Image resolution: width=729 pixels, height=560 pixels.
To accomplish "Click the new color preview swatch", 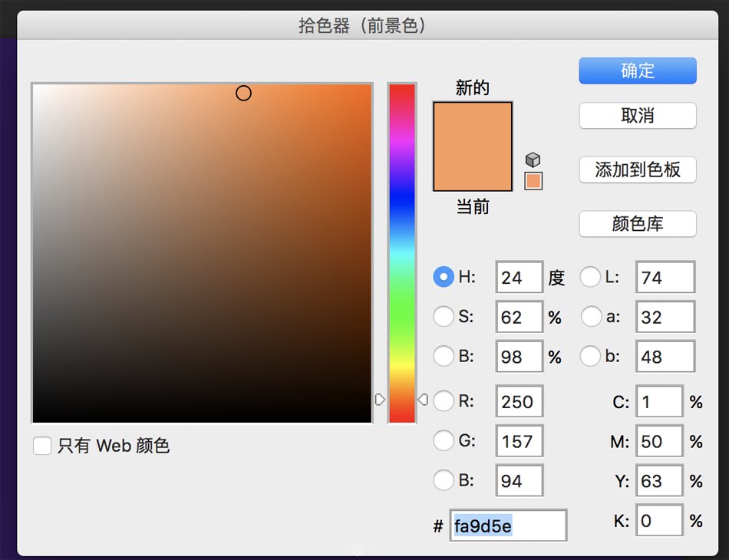I will pyautogui.click(x=473, y=147).
